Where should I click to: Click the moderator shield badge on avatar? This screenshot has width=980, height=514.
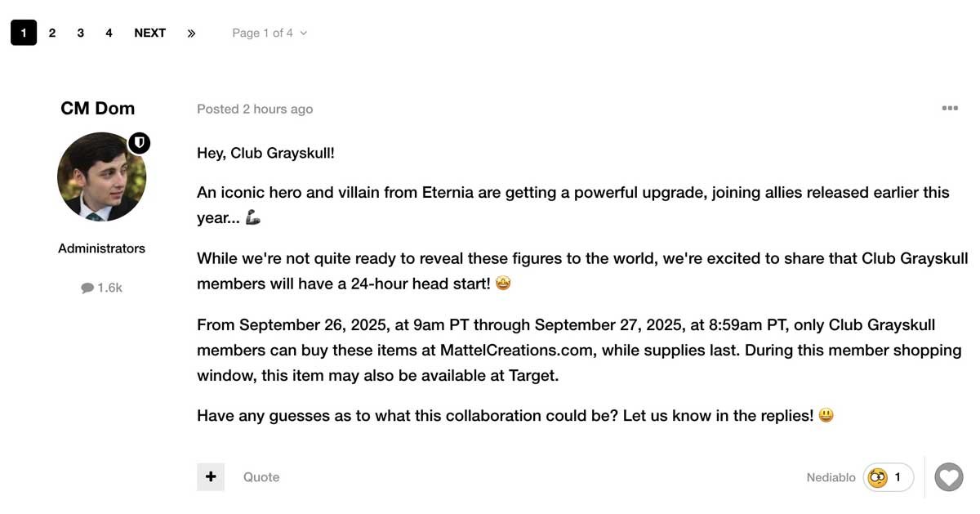(x=140, y=144)
